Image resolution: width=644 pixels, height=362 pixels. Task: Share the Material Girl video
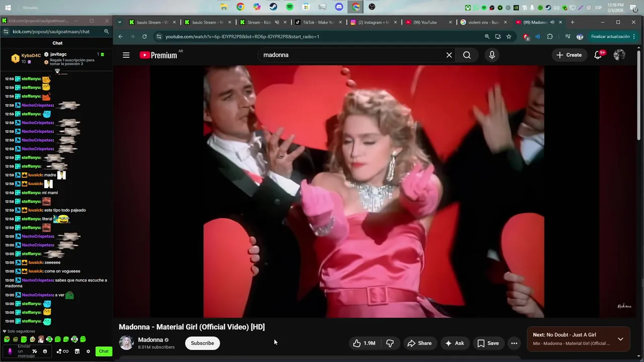click(x=420, y=343)
